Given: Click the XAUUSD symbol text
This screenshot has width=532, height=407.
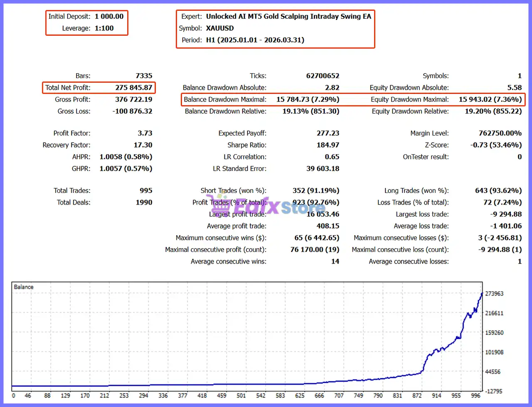Looking at the screenshot, I should tap(220, 28).
